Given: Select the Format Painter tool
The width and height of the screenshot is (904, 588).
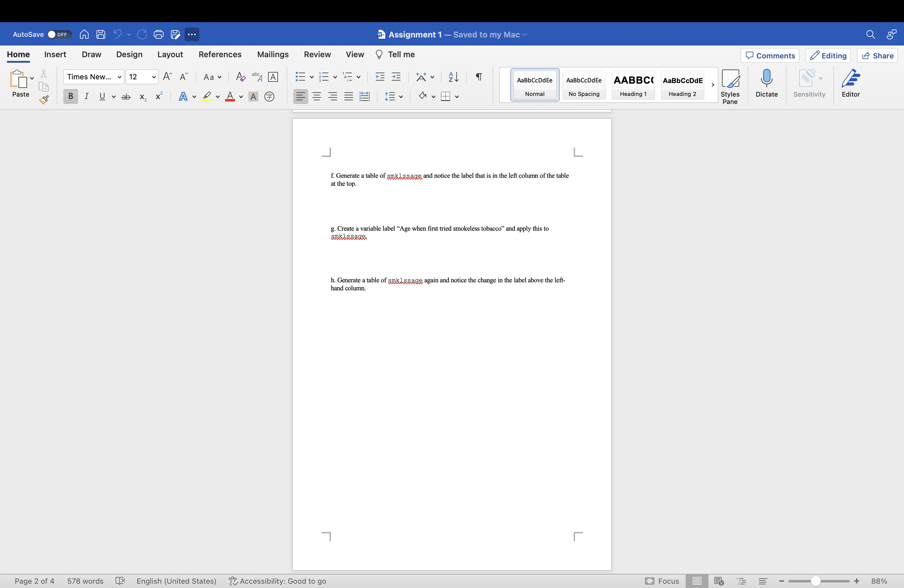Looking at the screenshot, I should point(44,100).
